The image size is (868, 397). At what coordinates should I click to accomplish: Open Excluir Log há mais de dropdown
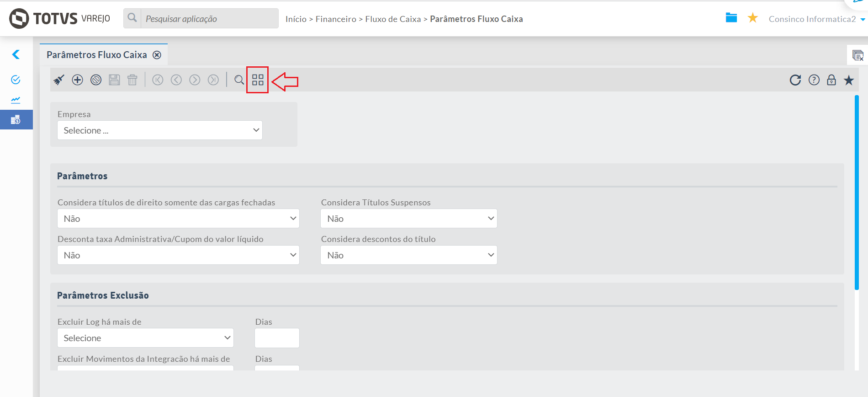(x=145, y=338)
